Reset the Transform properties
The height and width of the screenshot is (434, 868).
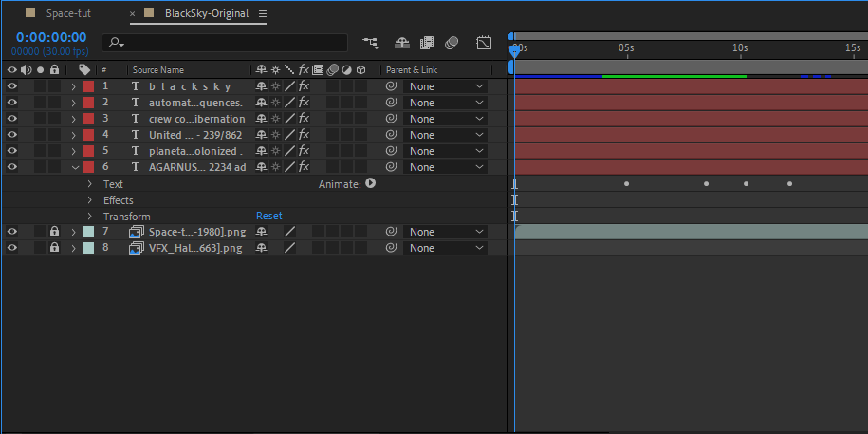click(268, 217)
